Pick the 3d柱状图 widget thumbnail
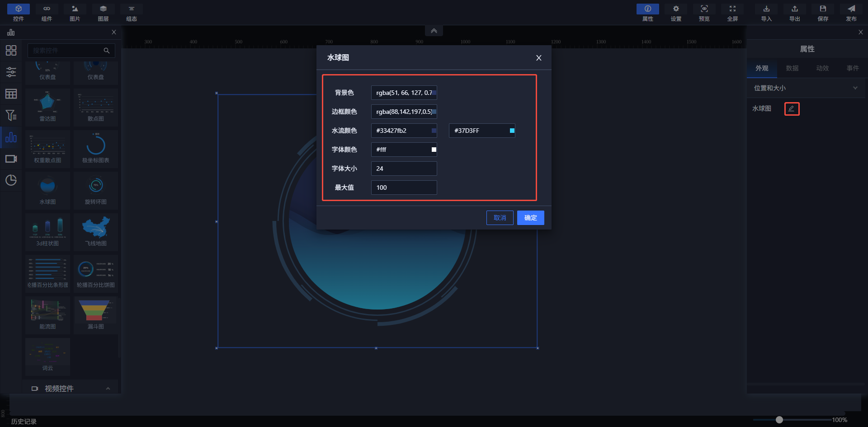The width and height of the screenshot is (868, 427). pyautogui.click(x=47, y=232)
